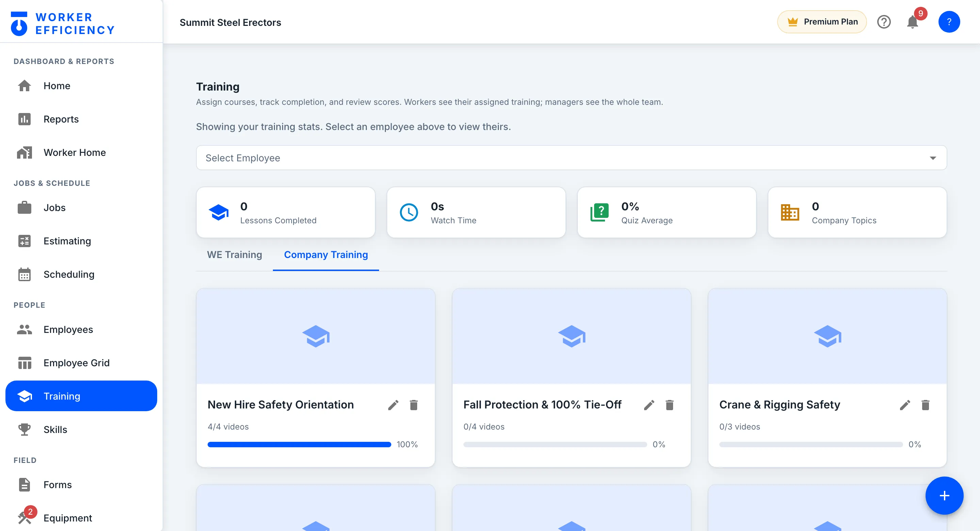Open the Crane & Rigging Safety thumbnail
This screenshot has height=531, width=980.
pyautogui.click(x=828, y=337)
